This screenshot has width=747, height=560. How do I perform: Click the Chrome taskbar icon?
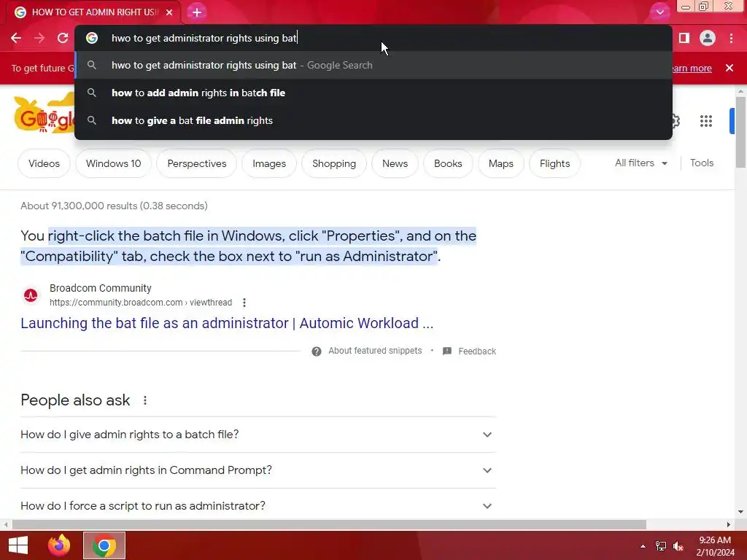(x=104, y=545)
